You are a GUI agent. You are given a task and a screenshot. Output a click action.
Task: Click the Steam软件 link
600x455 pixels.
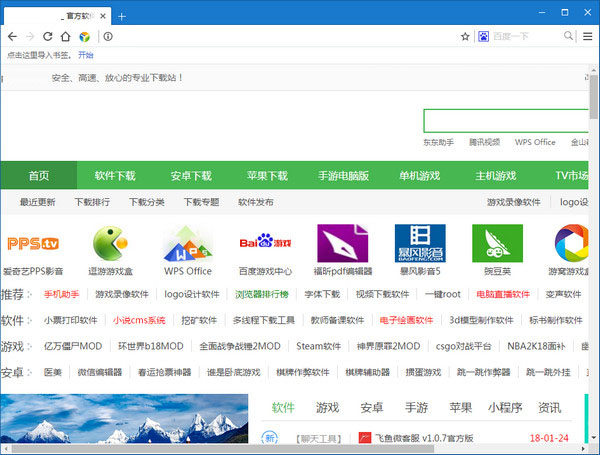pos(318,346)
